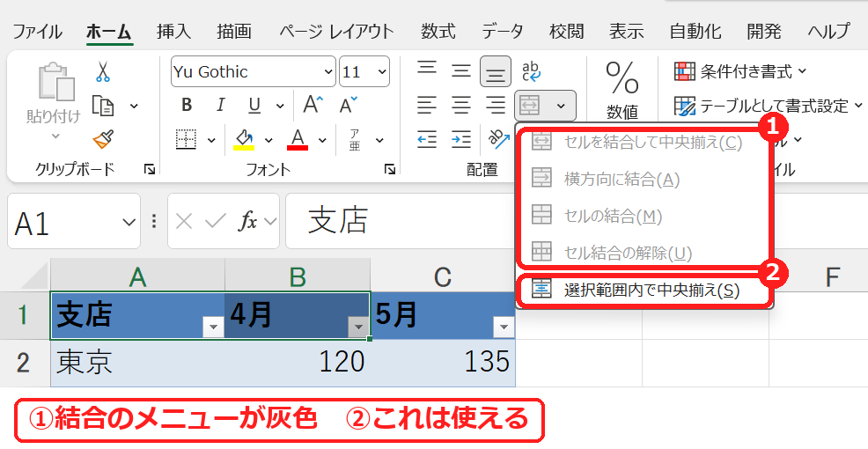Apply the red font color A

(298, 139)
